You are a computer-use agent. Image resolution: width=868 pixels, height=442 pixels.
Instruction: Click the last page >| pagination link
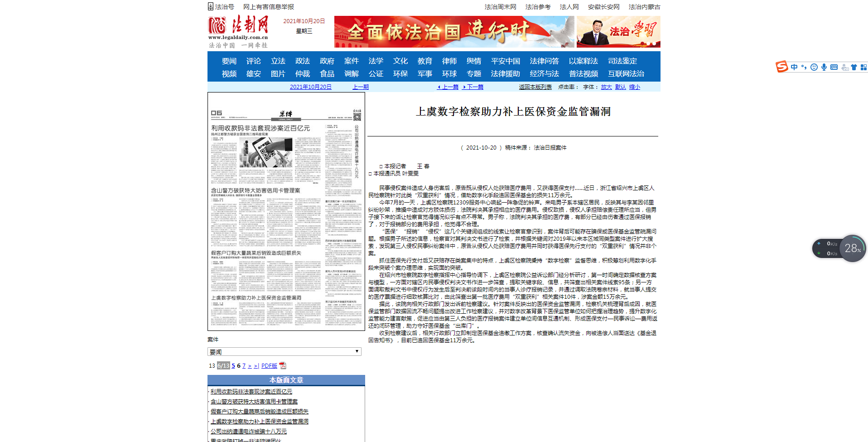pyautogui.click(x=256, y=365)
